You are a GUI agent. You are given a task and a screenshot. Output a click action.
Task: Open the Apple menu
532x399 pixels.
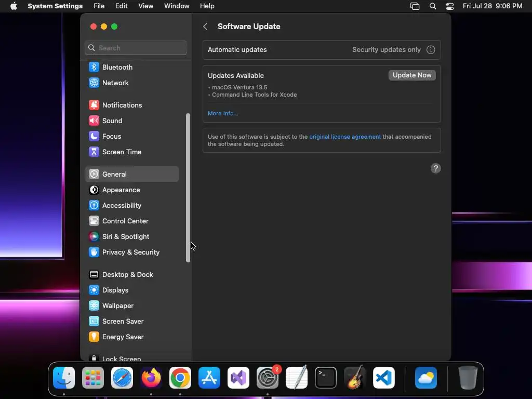(x=14, y=6)
